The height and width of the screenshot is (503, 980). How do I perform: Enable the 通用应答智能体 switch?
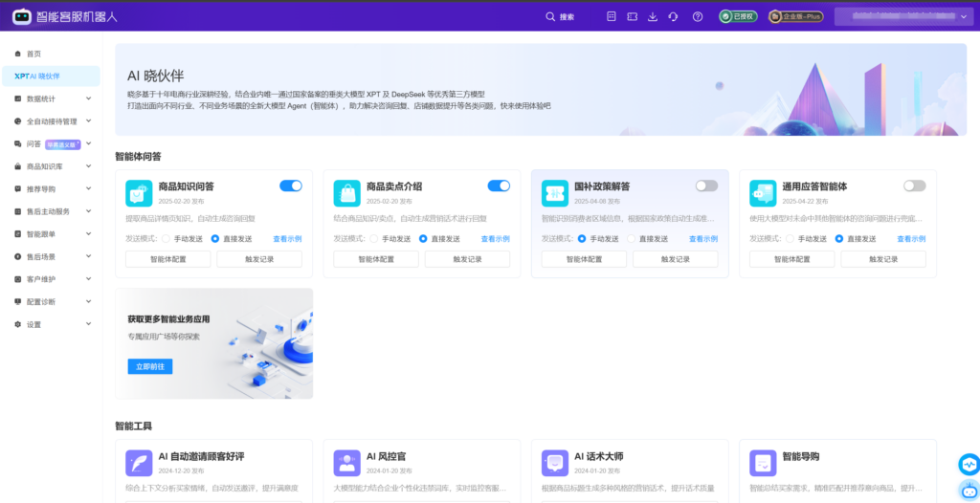(914, 186)
